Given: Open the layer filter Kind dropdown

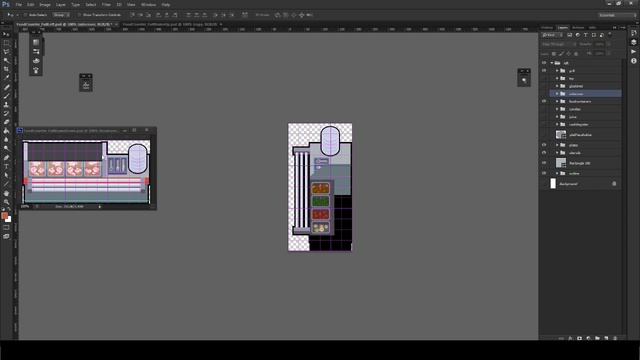Looking at the screenshot, I should 552,35.
